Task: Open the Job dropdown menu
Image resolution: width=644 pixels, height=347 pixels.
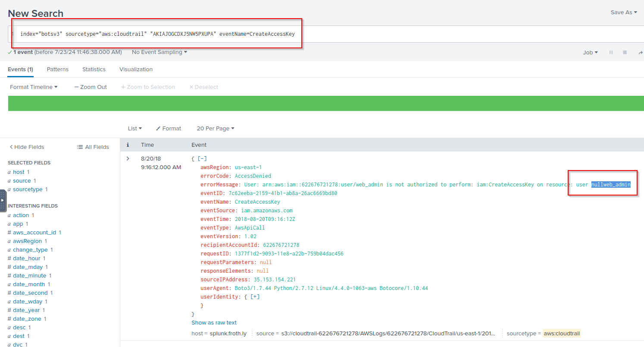Action: tap(590, 52)
